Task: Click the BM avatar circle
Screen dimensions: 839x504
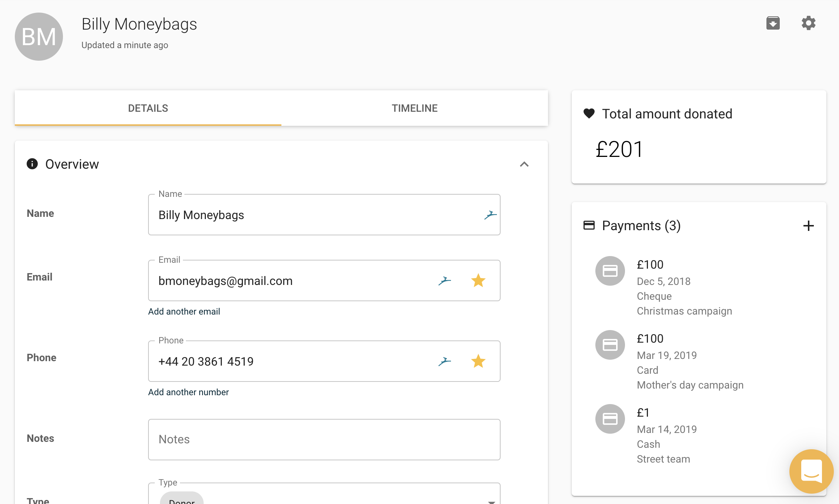Action: click(x=39, y=37)
